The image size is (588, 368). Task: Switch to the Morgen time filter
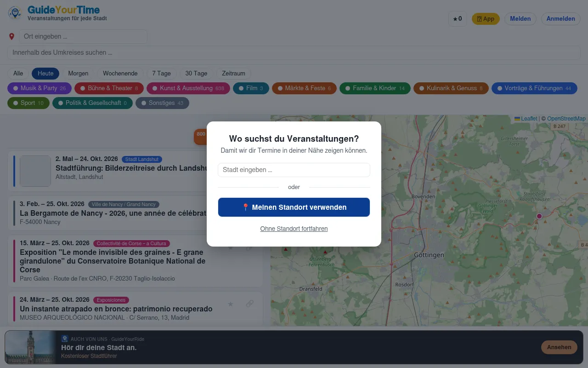[x=78, y=74]
